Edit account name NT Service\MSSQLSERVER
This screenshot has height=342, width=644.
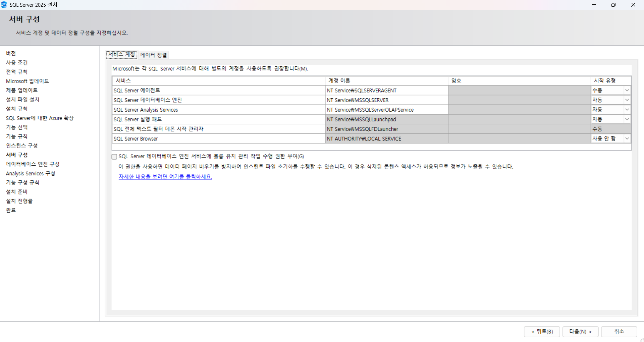tap(386, 100)
